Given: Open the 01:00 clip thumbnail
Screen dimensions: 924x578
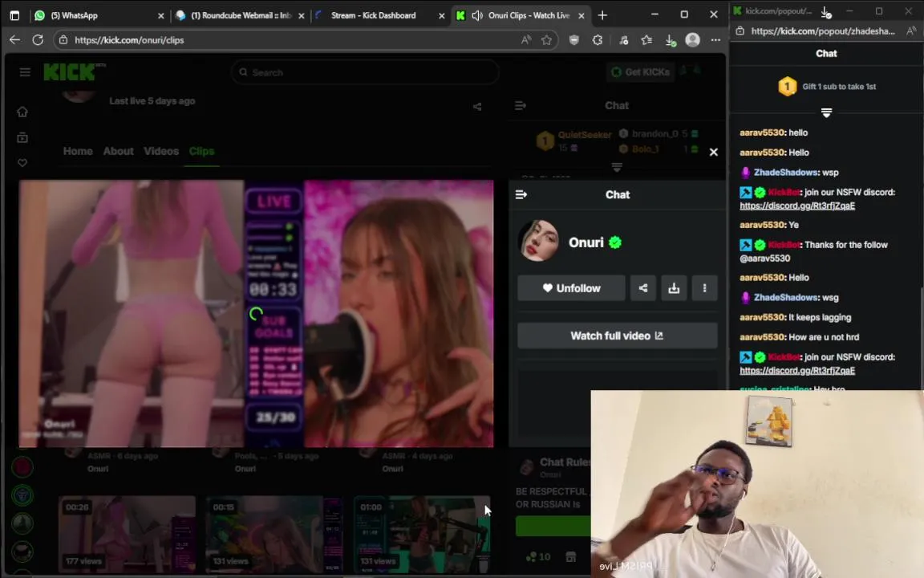Looking at the screenshot, I should click(421, 534).
